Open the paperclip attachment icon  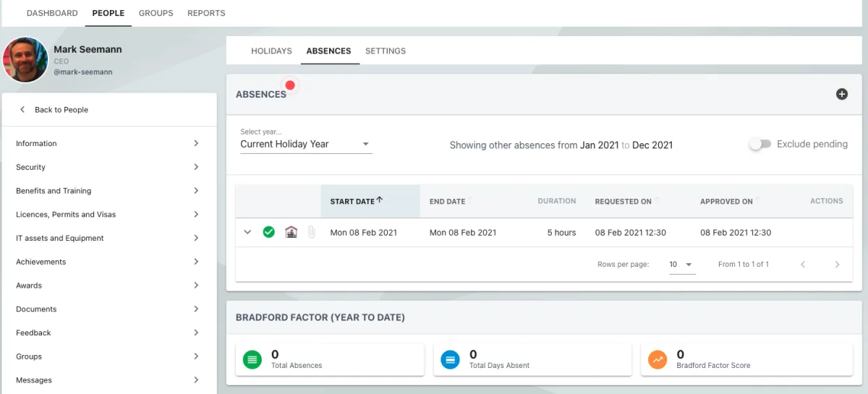pos(312,233)
